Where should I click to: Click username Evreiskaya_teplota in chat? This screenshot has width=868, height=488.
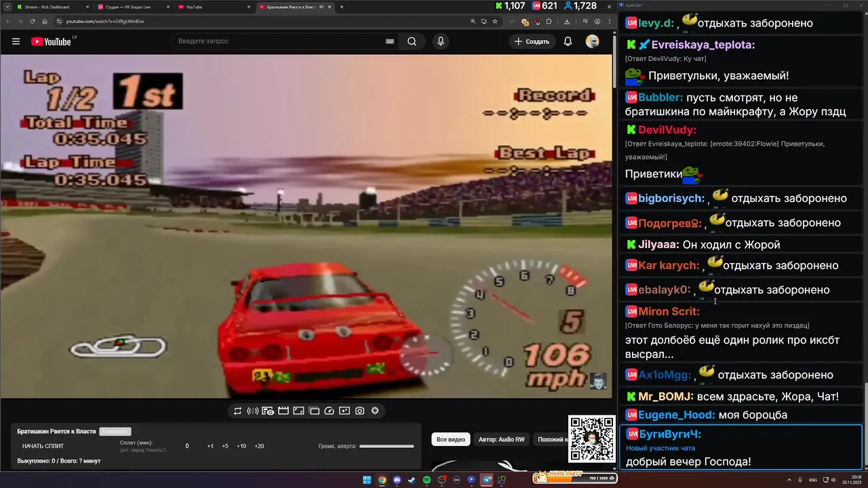point(703,45)
